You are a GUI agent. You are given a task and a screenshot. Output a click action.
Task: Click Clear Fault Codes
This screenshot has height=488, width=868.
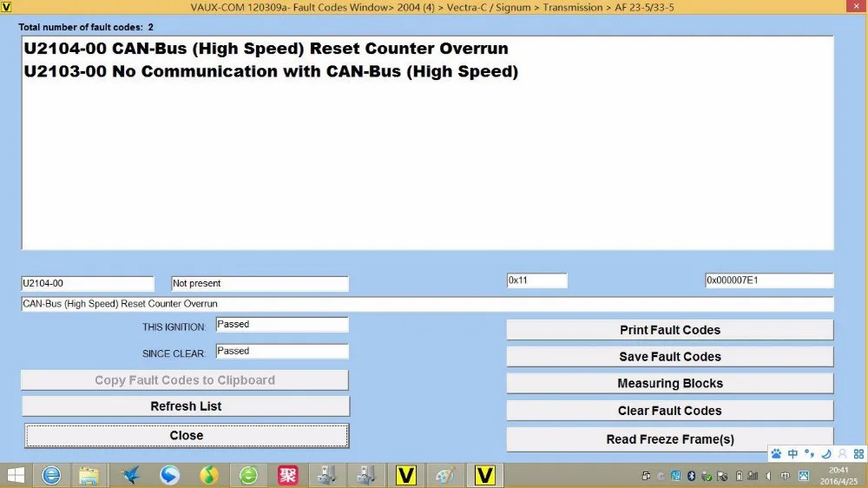pyautogui.click(x=670, y=411)
